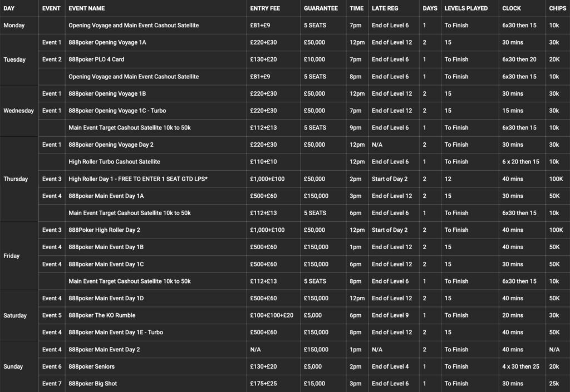Viewport: 570px width, 392px height.
Task: Click the ENTRY FEE column header
Action: click(x=264, y=8)
